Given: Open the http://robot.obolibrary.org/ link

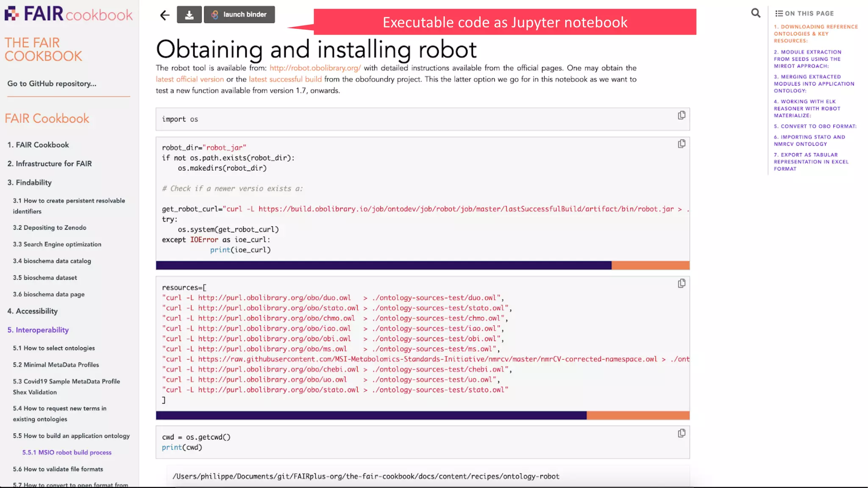Looking at the screenshot, I should coord(315,68).
